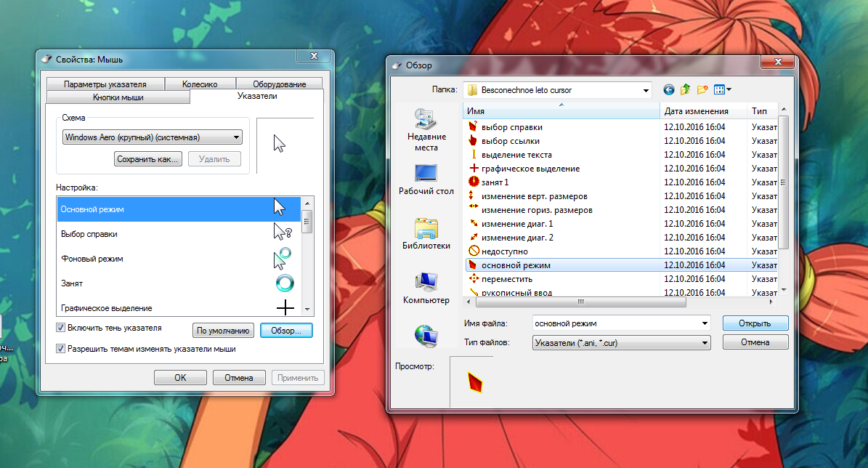868x468 pixels.
Task: Click Отмена in Свойства: Мышь window
Action: (238, 378)
